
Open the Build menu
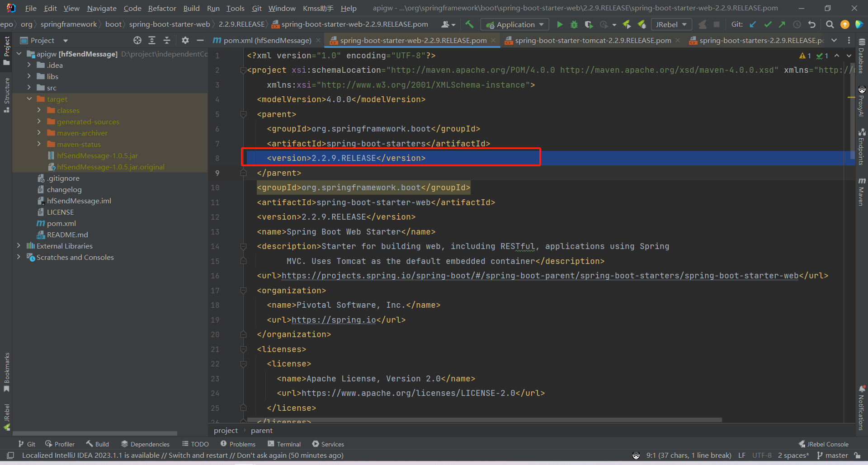191,8
